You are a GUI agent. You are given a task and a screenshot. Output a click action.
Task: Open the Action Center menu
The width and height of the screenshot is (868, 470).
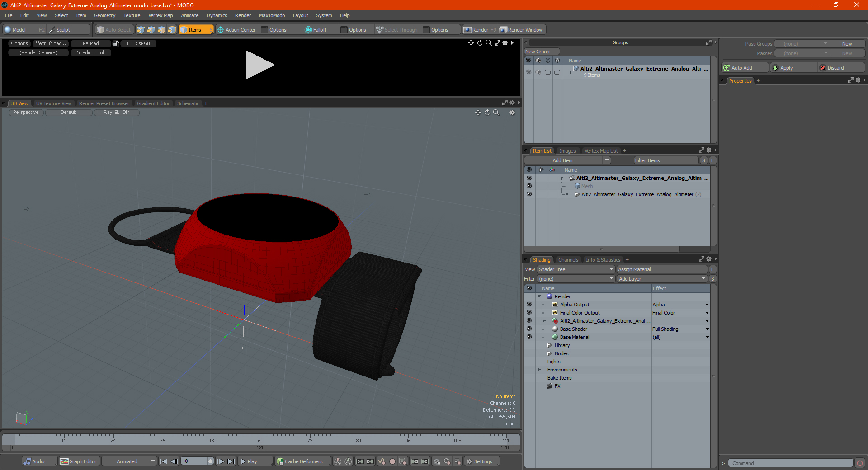[x=236, y=30]
